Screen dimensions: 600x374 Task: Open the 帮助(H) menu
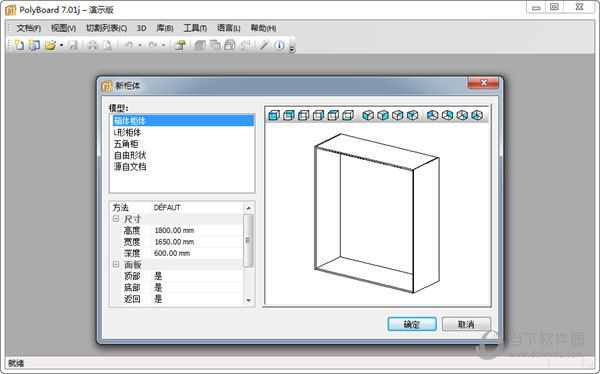[263, 28]
